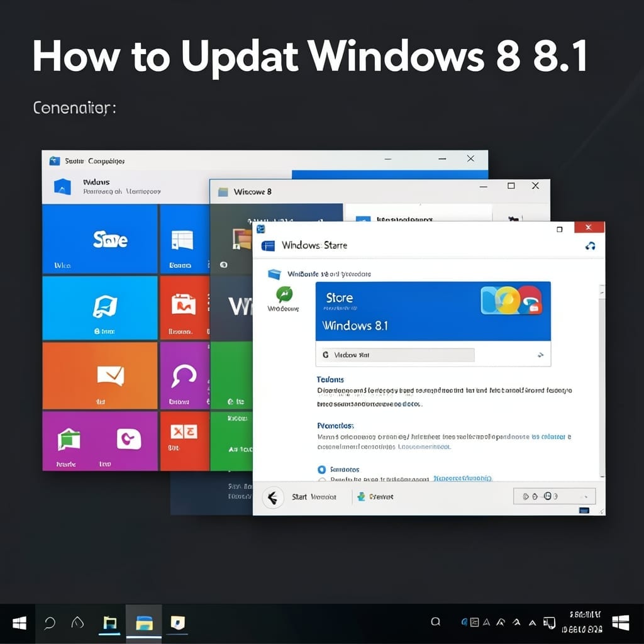
Task: Click the light-blue link on the Promotions second line
Action: [424, 447]
